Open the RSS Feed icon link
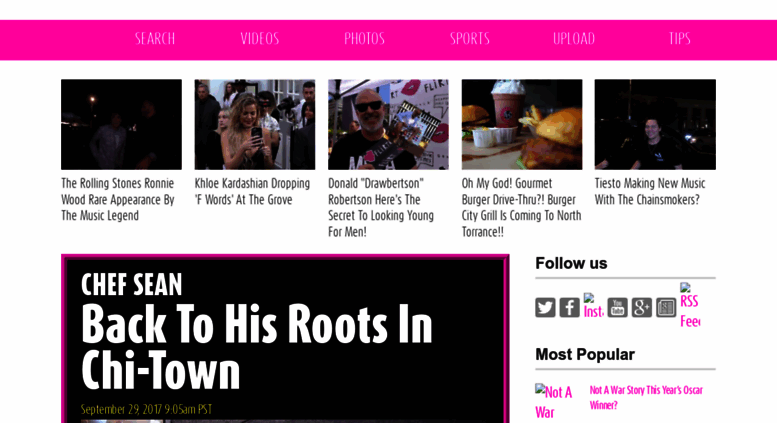This screenshot has width=777, height=423. (690, 306)
